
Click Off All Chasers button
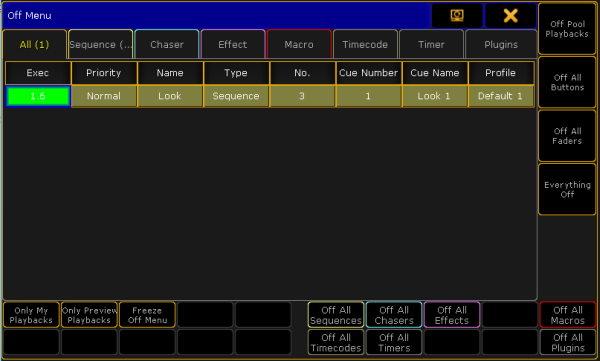tap(394, 315)
